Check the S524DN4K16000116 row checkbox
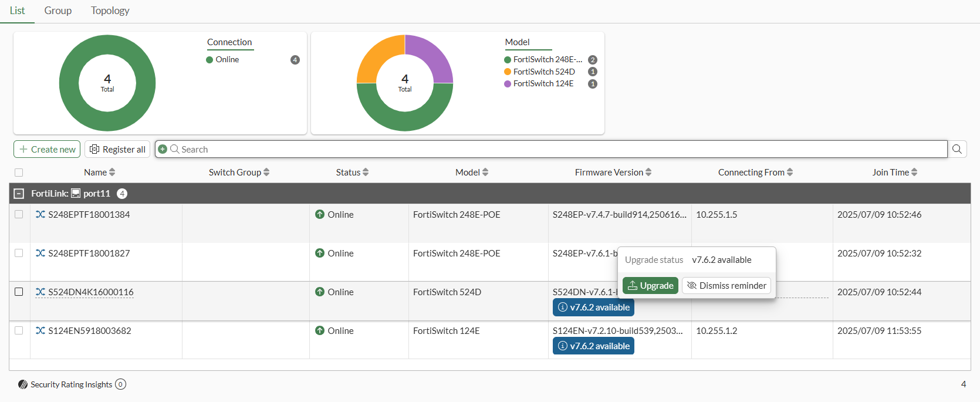The height and width of the screenshot is (402, 980). click(x=19, y=292)
